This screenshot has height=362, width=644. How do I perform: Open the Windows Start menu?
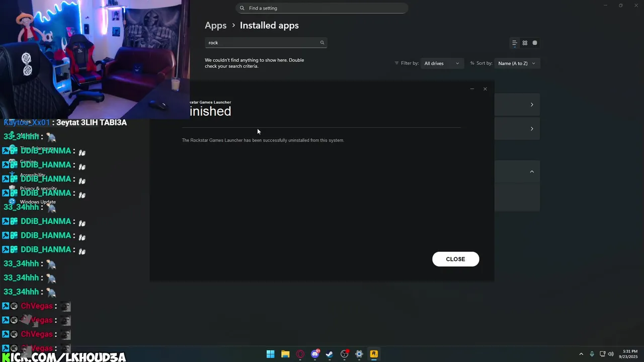point(270,354)
